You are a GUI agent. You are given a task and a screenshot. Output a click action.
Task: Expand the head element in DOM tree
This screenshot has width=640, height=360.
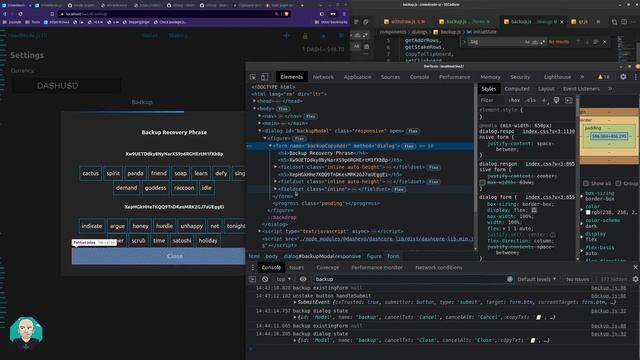254,101
